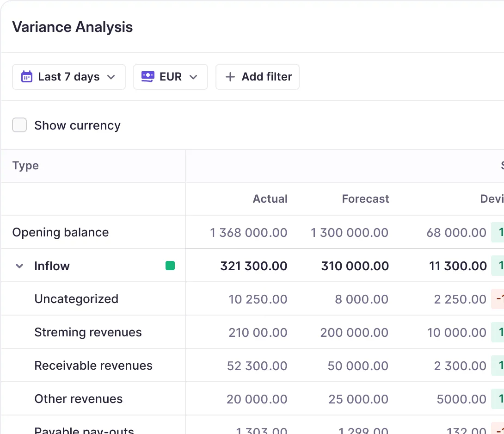The width and height of the screenshot is (504, 434).
Task: Collapse the Inflow row chevron
Action: (19, 266)
